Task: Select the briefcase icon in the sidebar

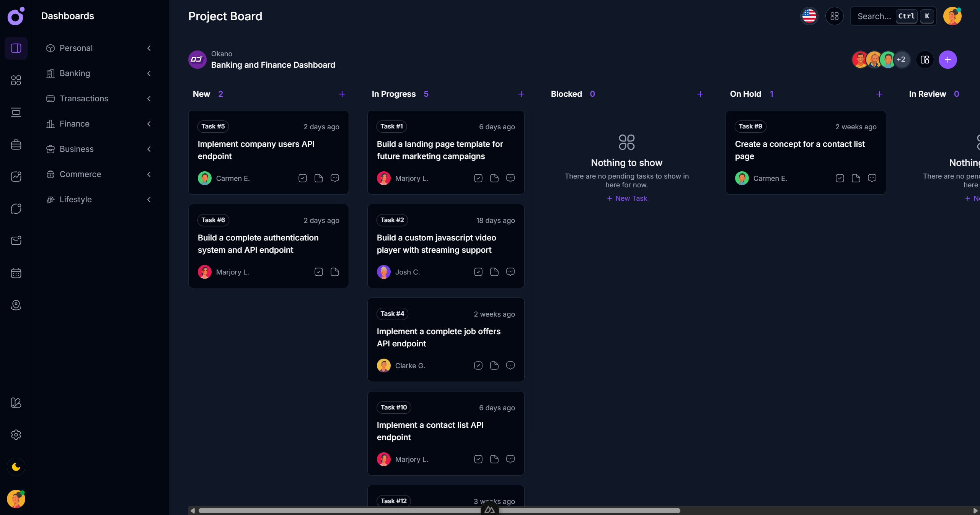Action: 16,145
